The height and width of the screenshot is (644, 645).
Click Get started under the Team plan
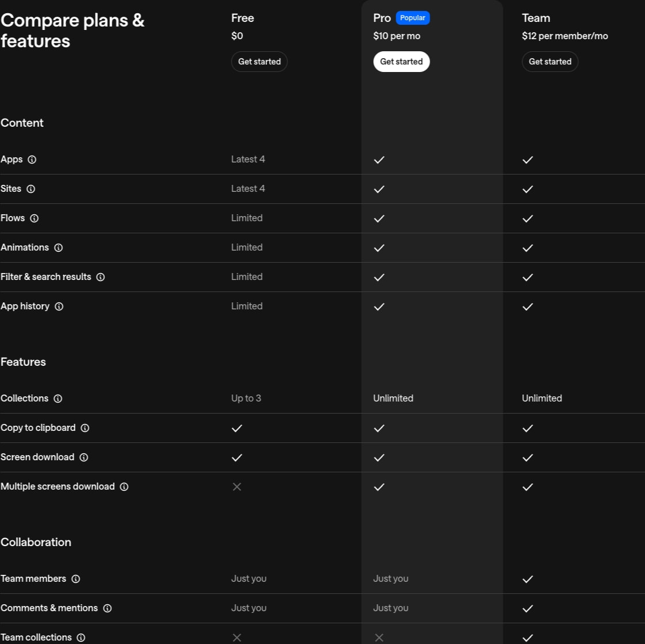point(550,62)
